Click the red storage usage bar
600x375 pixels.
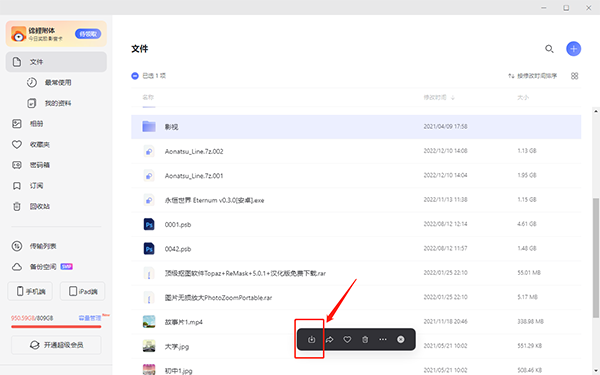pos(56,326)
